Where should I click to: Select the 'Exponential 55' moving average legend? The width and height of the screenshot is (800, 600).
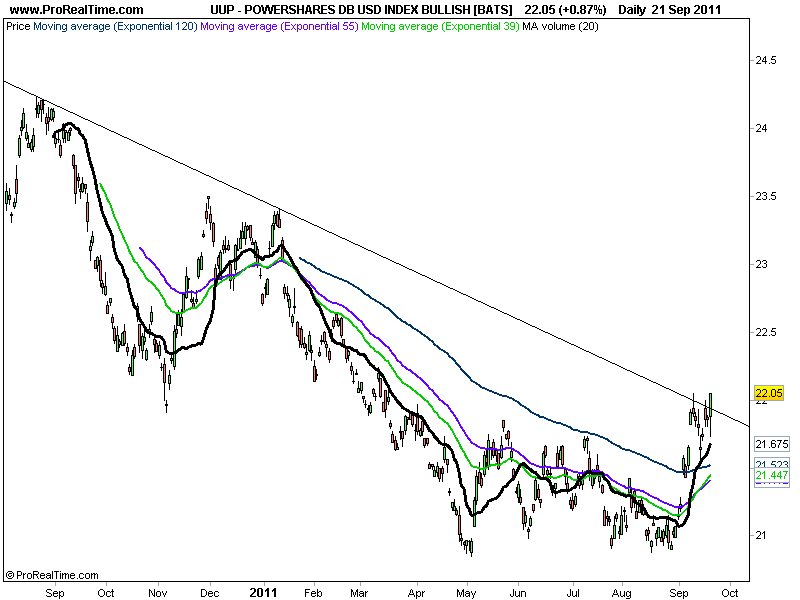coord(280,26)
